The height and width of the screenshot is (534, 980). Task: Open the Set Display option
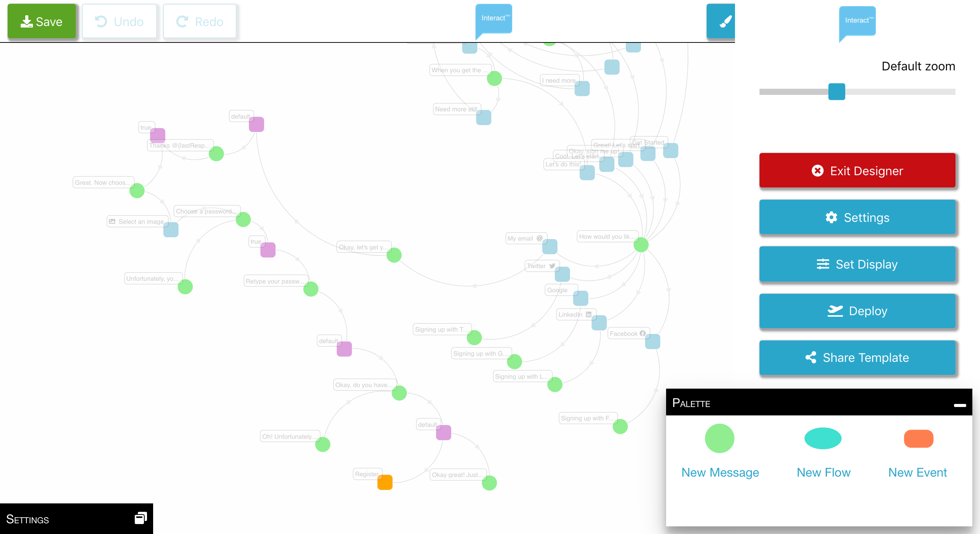tap(857, 264)
